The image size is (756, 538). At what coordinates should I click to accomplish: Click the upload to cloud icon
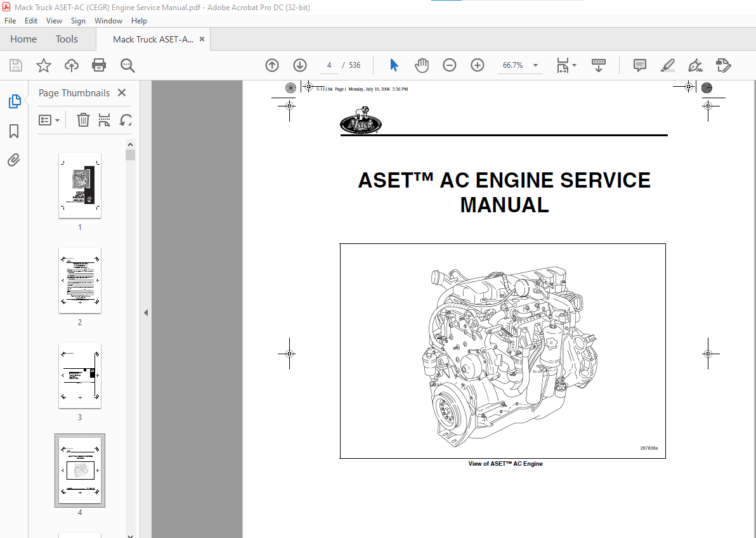[72, 65]
